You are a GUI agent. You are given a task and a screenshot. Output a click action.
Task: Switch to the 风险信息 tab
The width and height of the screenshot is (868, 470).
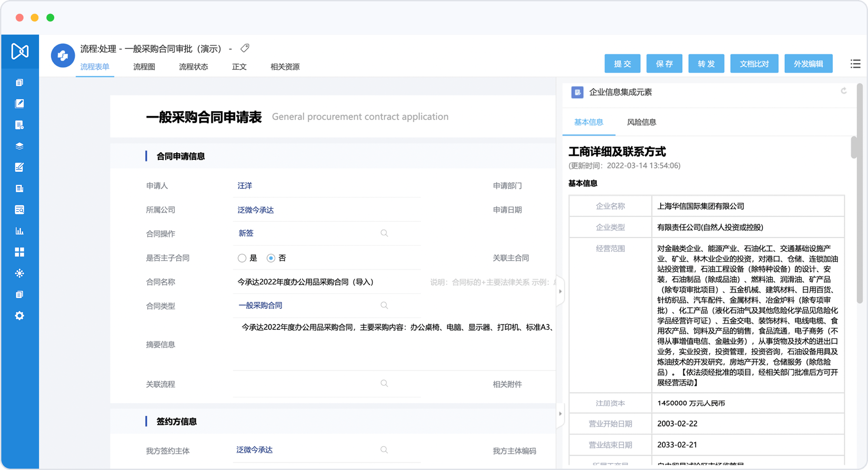641,122
